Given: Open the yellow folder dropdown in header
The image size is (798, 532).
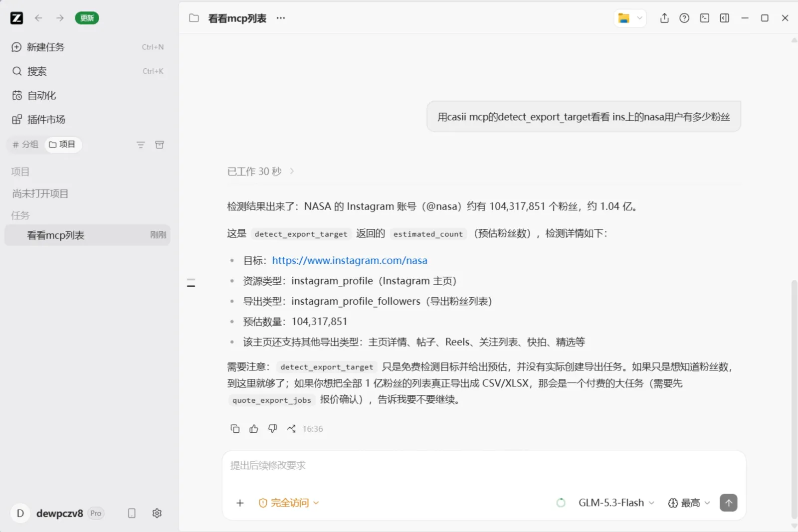Looking at the screenshot, I should click(630, 18).
